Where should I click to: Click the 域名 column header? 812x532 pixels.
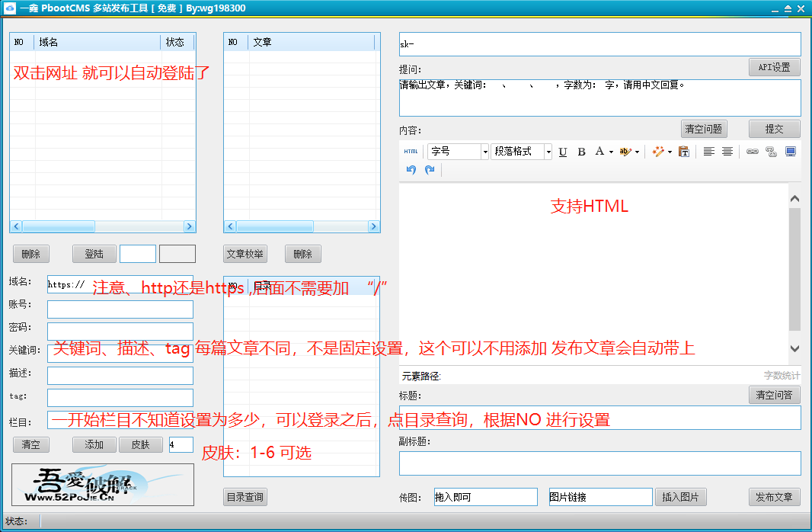[x=98, y=42]
